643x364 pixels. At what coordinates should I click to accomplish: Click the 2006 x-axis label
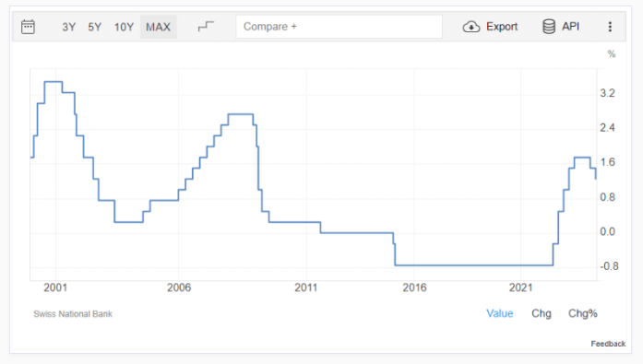(179, 288)
